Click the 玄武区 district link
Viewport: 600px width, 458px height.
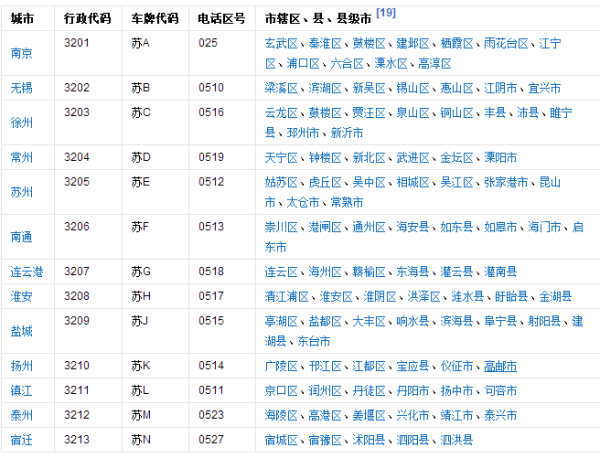pos(281,43)
